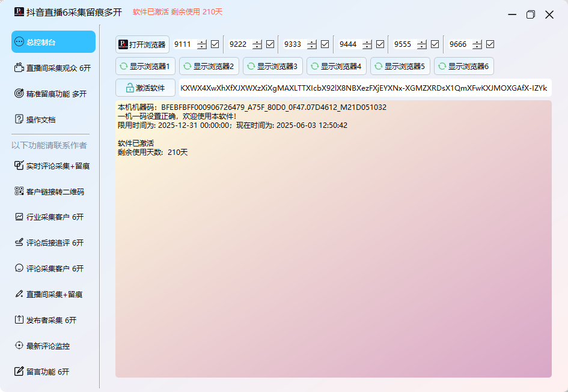Click into the 9333 port value box
The width and height of the screenshot is (568, 392).
pos(295,44)
